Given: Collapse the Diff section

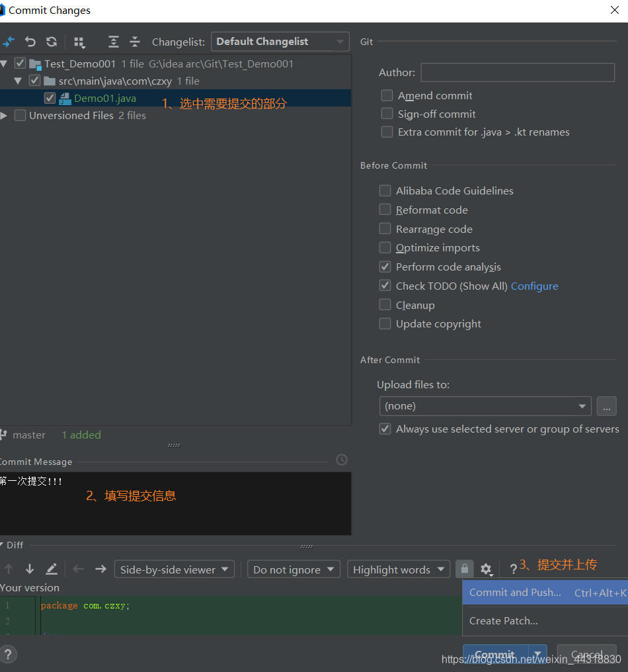Looking at the screenshot, I should point(2,545).
